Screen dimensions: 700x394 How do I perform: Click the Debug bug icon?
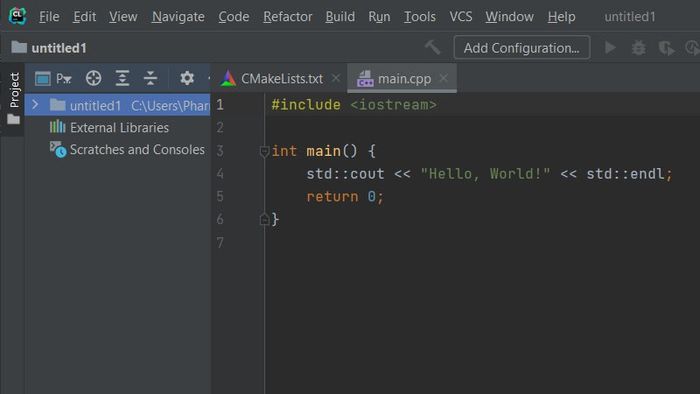638,47
